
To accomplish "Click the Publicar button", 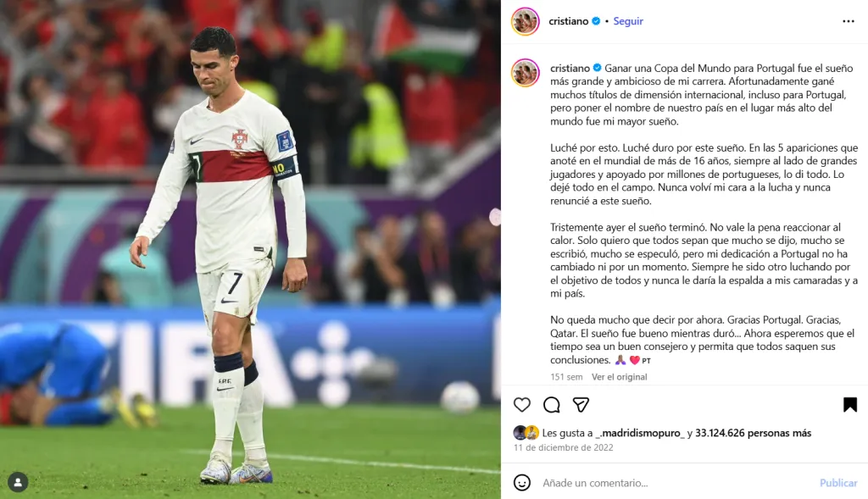I will coord(838,483).
